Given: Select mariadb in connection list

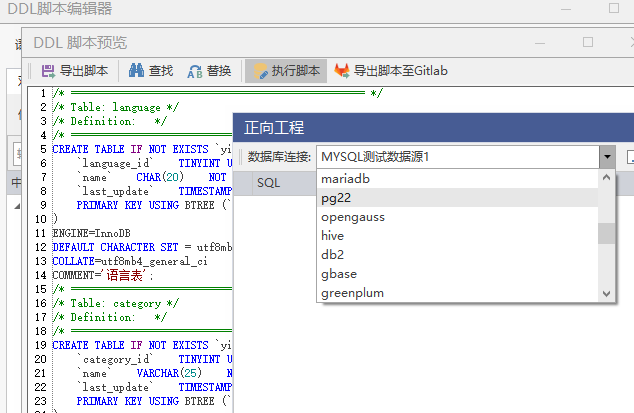Looking at the screenshot, I should 457,179.
